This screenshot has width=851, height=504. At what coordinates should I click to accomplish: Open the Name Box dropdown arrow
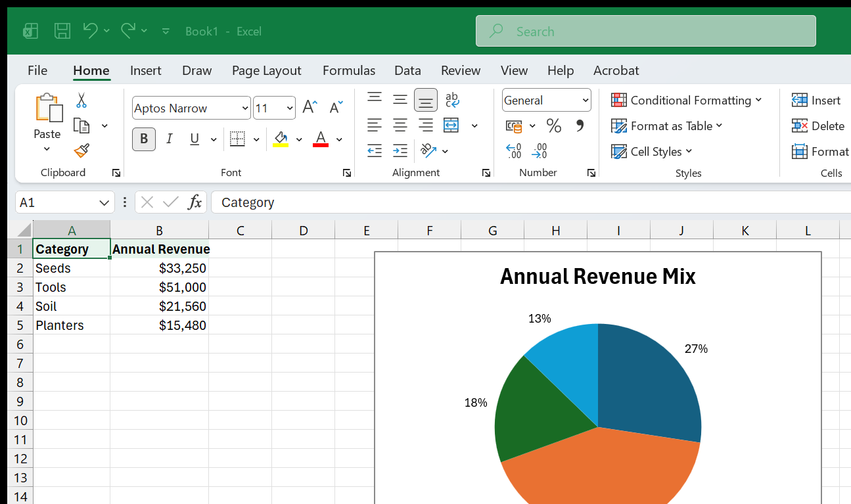(104, 202)
